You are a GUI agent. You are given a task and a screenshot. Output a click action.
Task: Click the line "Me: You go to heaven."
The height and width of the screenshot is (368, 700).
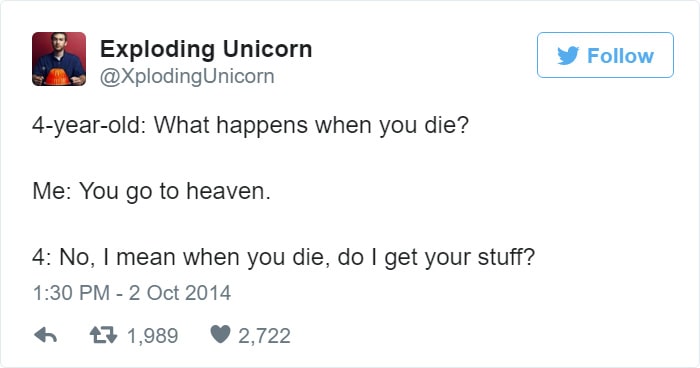tap(151, 191)
